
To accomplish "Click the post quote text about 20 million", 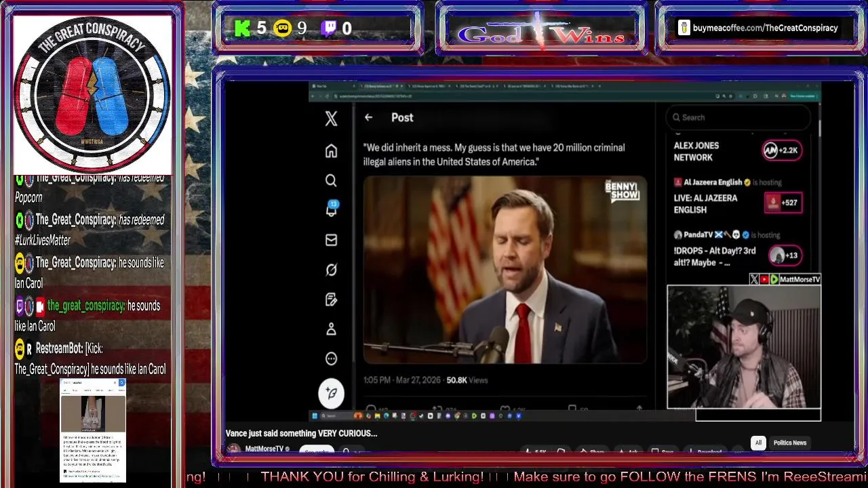I will (x=494, y=155).
